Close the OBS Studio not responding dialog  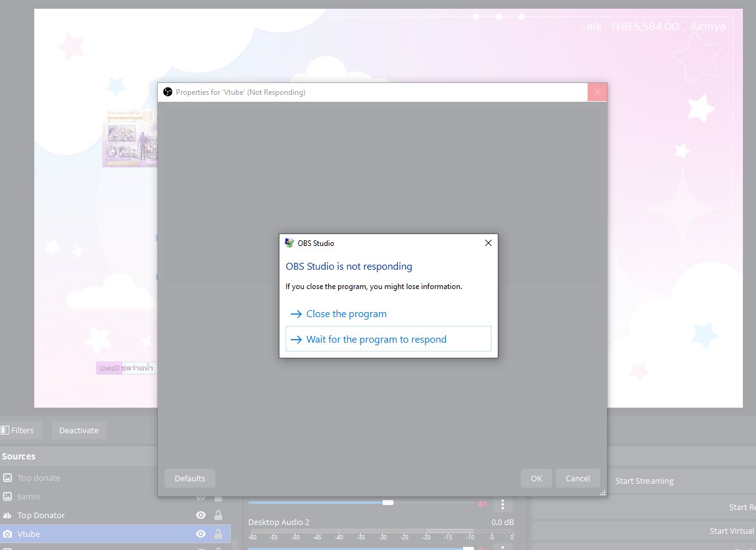click(488, 243)
